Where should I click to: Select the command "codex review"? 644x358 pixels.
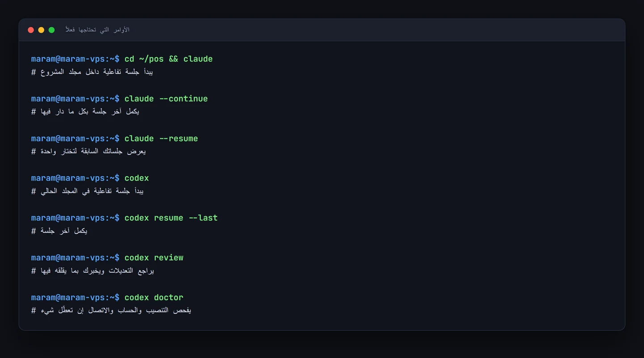pos(154,258)
